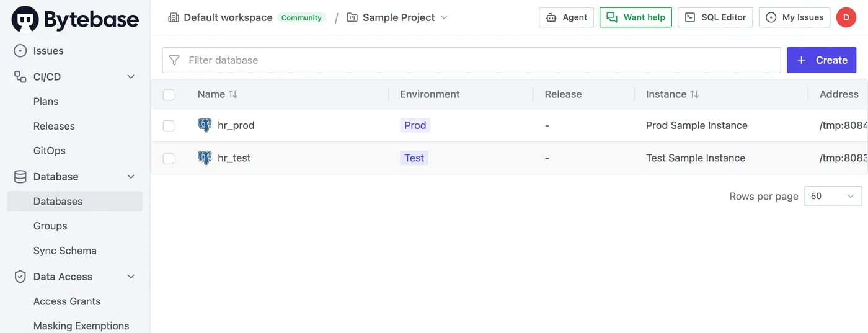Open My Issues button
Image resolution: width=868 pixels, height=333 pixels.
[x=794, y=17]
